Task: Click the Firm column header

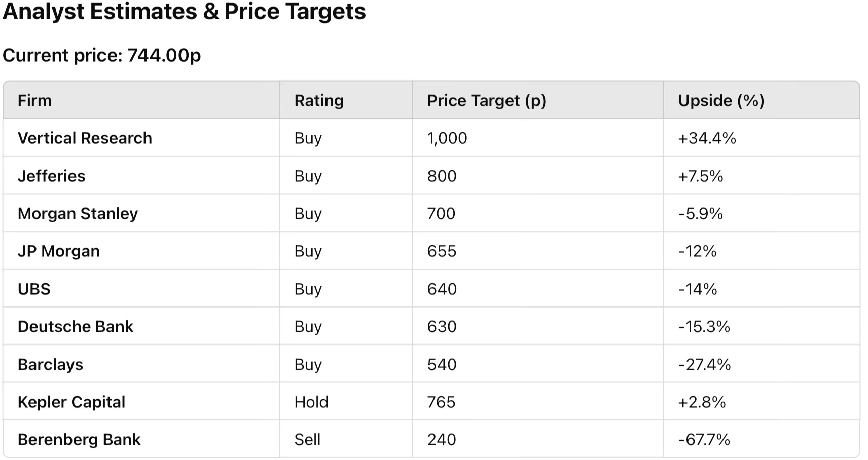Action: tap(34, 100)
